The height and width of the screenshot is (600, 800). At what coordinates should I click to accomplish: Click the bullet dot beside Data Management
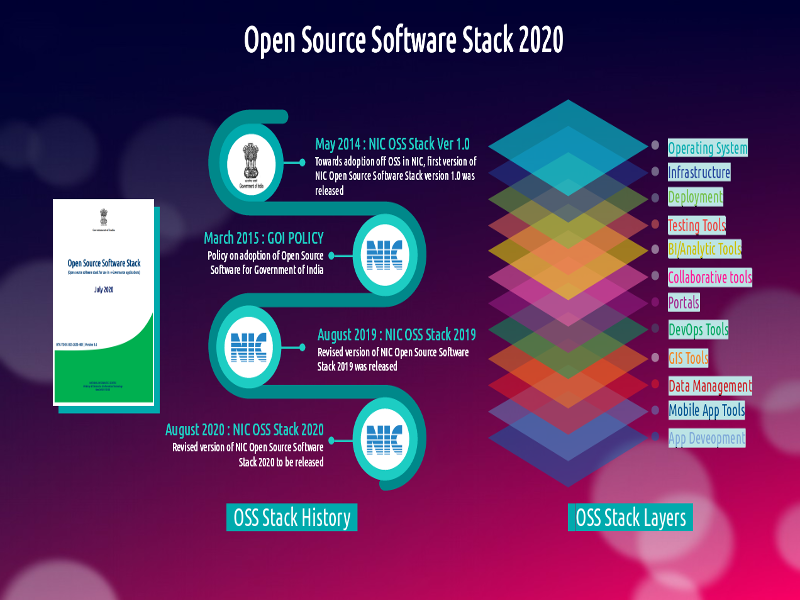pos(655,384)
